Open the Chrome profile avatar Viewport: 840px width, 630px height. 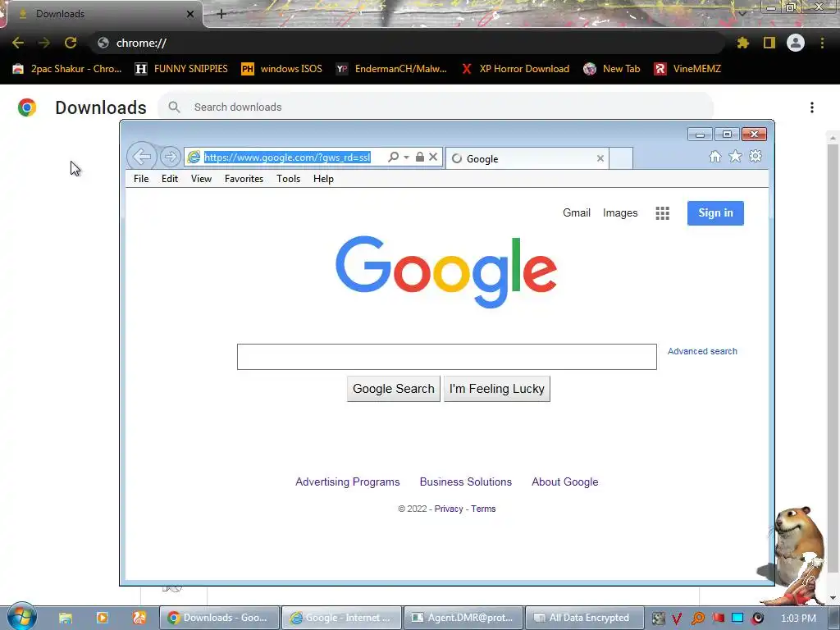point(796,43)
